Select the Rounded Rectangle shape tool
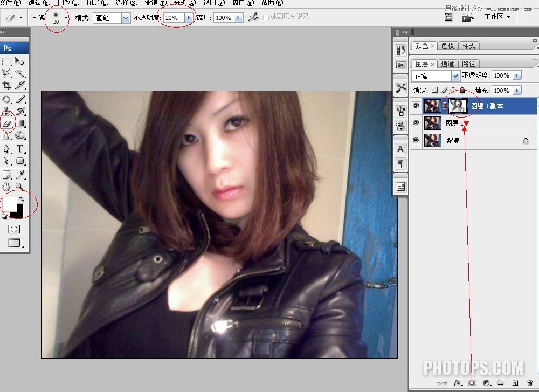539x392 pixels. tap(20, 161)
